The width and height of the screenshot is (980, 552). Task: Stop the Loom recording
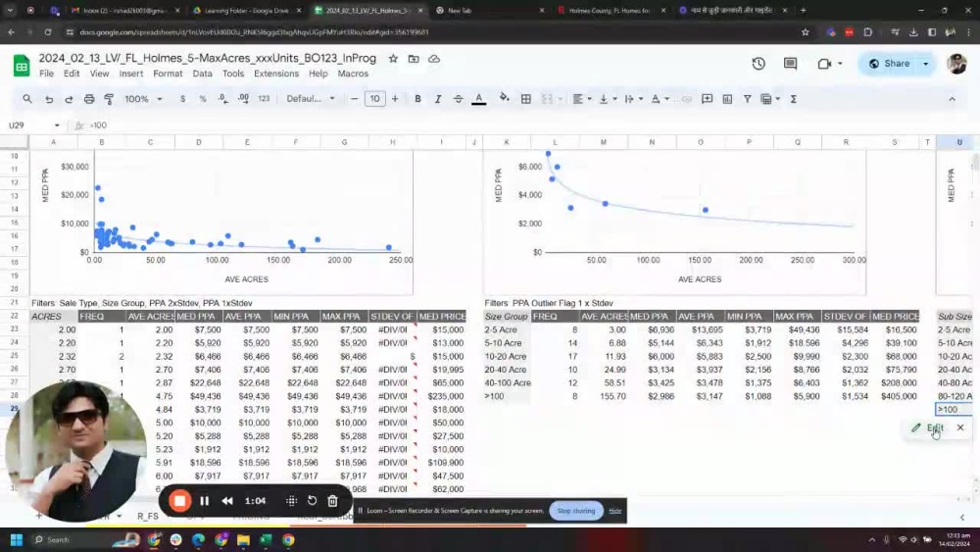click(x=180, y=501)
